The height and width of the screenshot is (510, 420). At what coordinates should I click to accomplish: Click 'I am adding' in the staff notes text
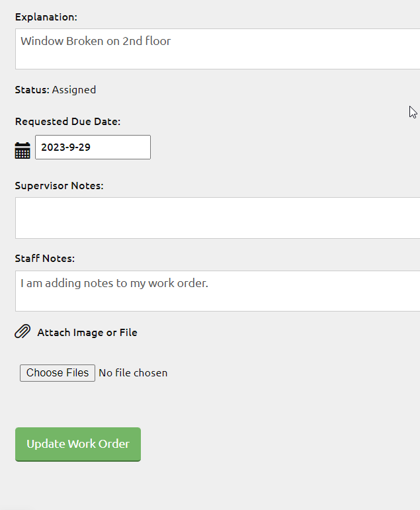(x=46, y=283)
